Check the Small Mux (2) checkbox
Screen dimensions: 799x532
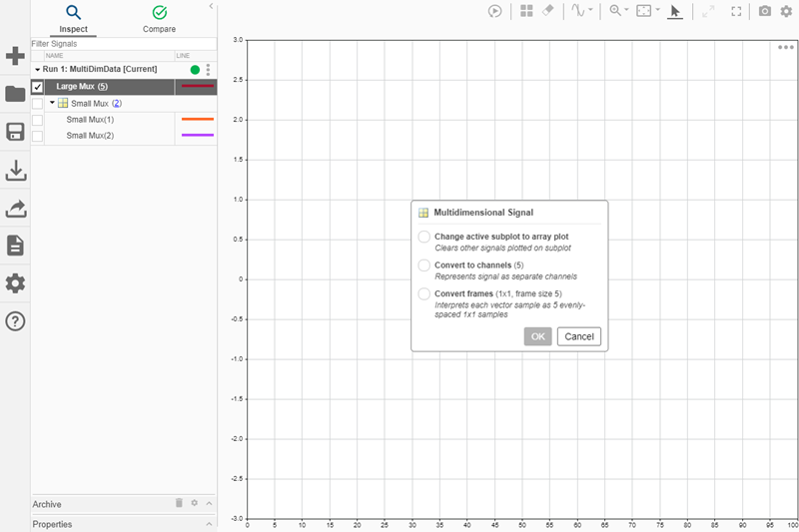[x=37, y=104]
